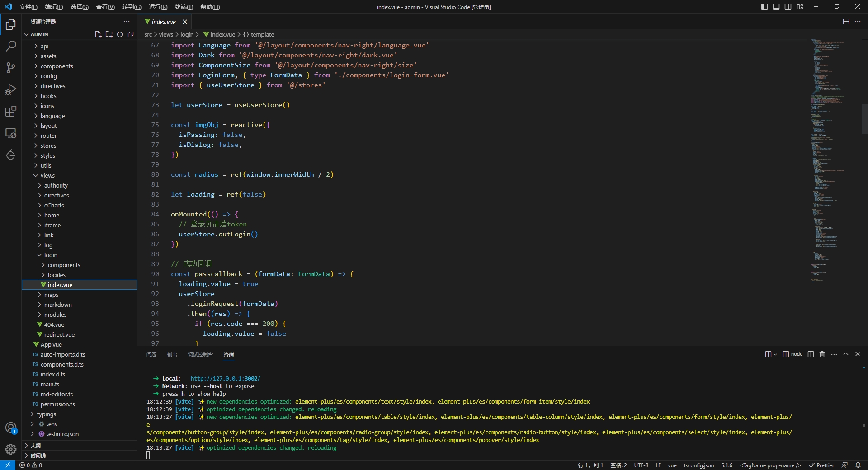Screen dimensions: 868x470
Task: Expand the api folder
Action: click(80, 46)
